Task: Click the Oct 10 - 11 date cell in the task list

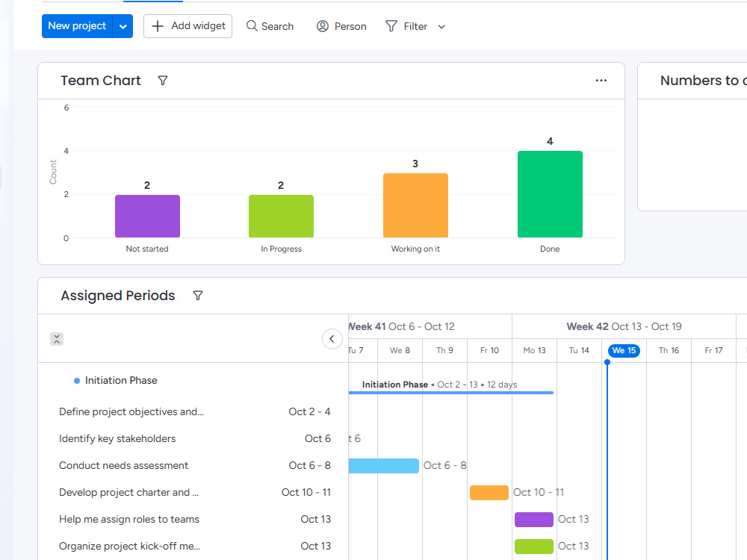Action: 306,492
